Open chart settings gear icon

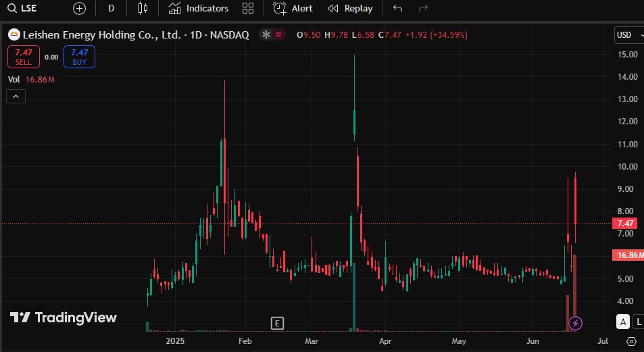tap(632, 341)
